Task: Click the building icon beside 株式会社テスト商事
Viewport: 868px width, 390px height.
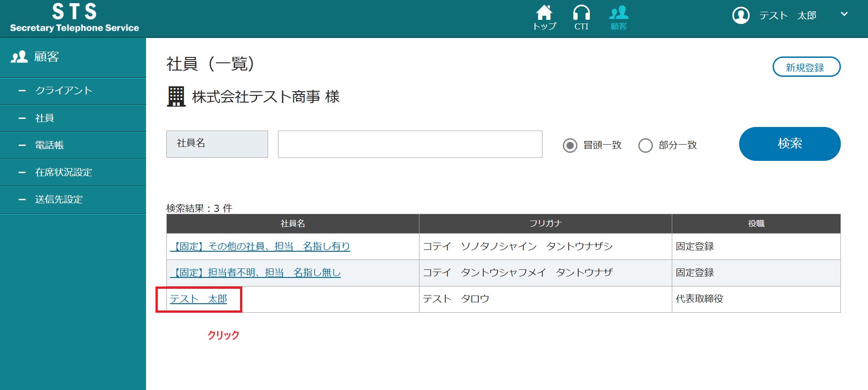Action: pyautogui.click(x=176, y=97)
